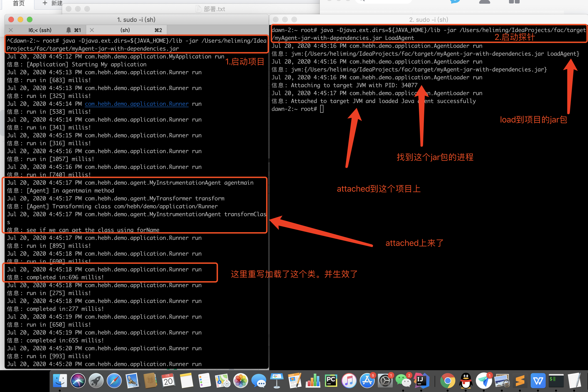
Task: Open PyCharm from the dock
Action: [331, 380]
